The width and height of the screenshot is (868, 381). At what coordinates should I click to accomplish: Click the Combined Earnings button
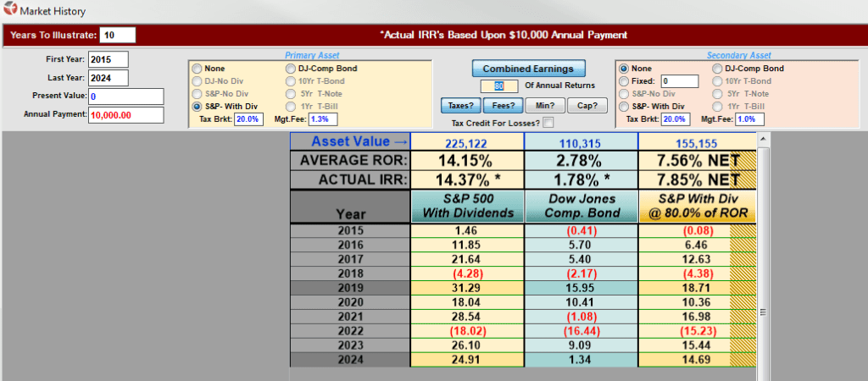tap(528, 69)
